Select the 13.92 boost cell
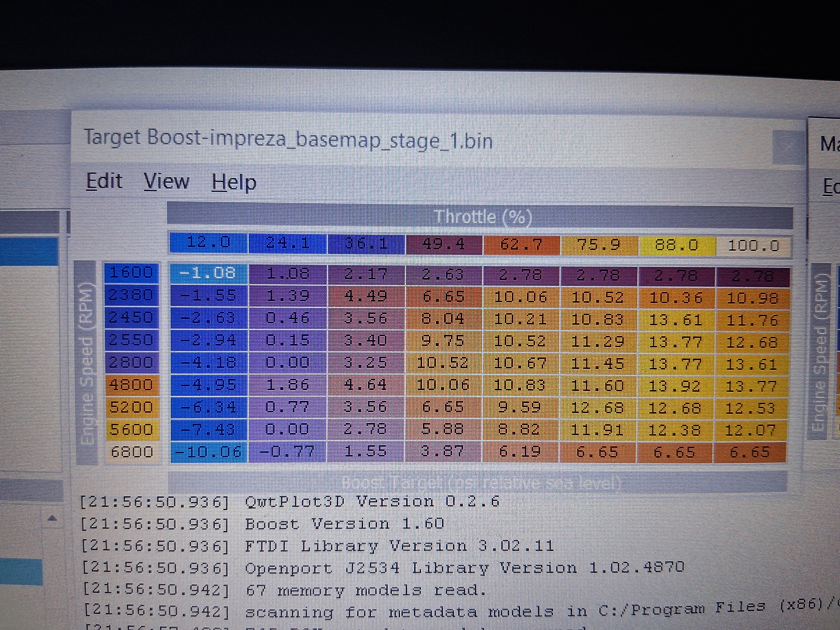Screen dimensions: 840x630 (x=675, y=386)
